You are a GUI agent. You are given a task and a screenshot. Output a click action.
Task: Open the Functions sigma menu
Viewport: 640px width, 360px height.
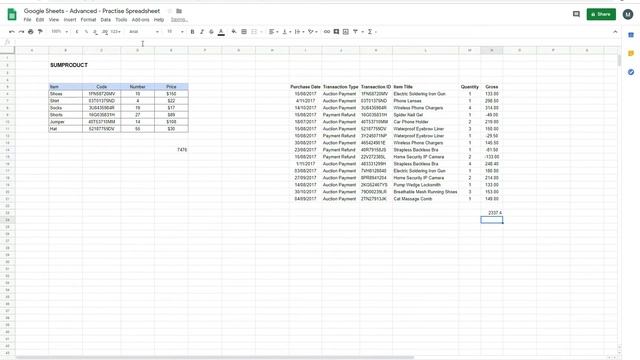tap(370, 31)
